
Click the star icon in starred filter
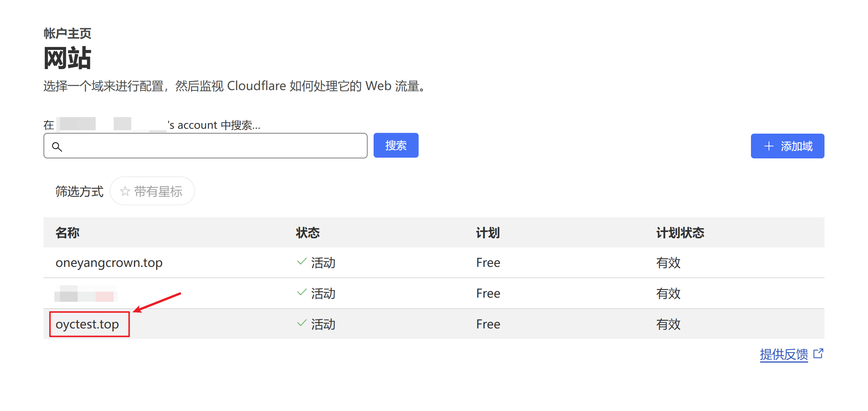[x=125, y=191]
